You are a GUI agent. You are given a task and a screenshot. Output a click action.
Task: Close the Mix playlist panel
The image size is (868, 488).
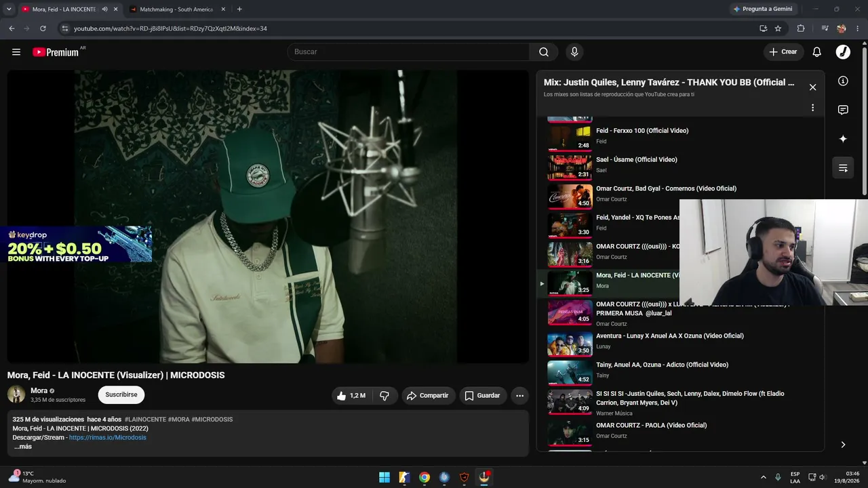pyautogui.click(x=812, y=87)
